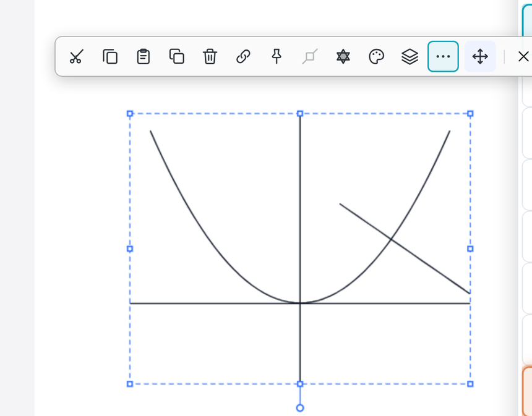Click the top-right resize handle
The width and height of the screenshot is (532, 416).
[470, 114]
